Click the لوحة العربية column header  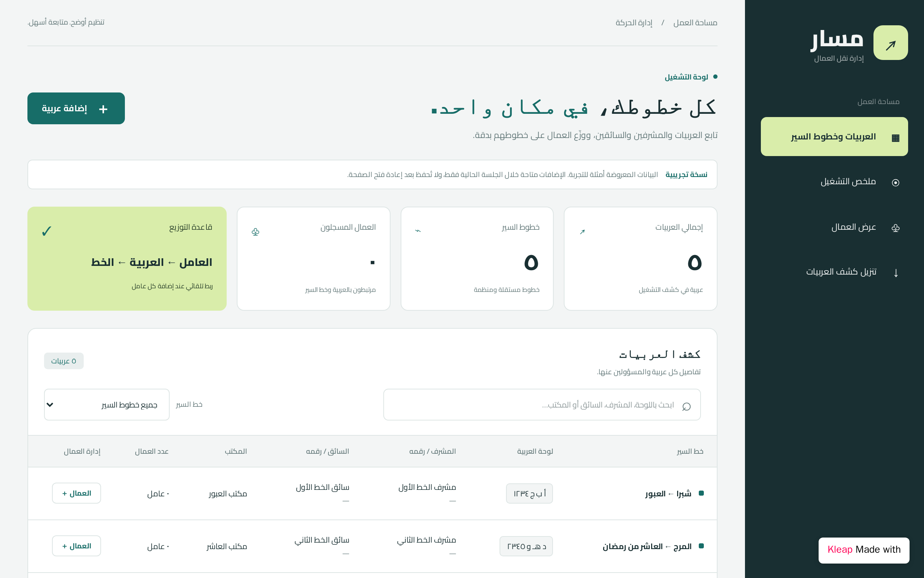tap(535, 451)
